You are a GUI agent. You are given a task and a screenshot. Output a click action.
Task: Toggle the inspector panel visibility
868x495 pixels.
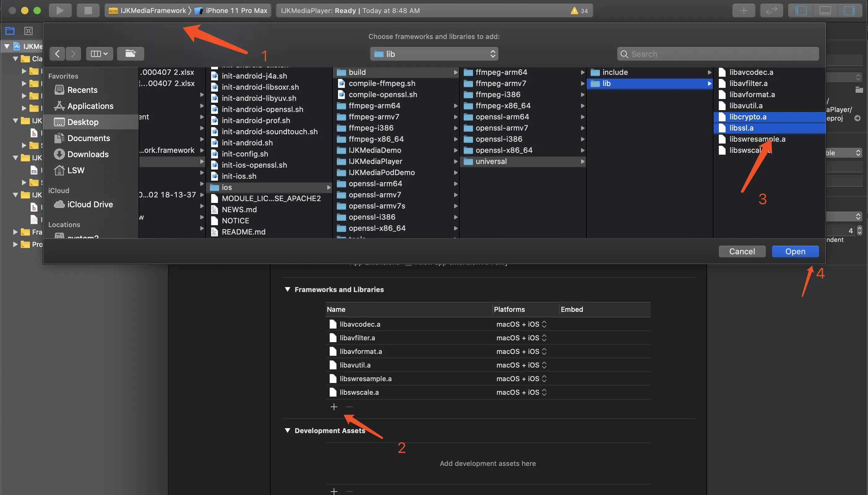pos(849,10)
